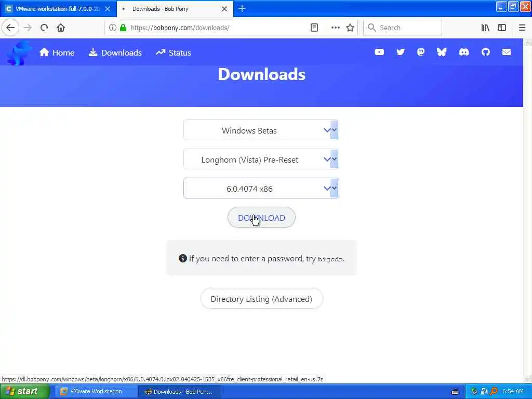Click the magnifier tray icon

[x=494, y=392]
